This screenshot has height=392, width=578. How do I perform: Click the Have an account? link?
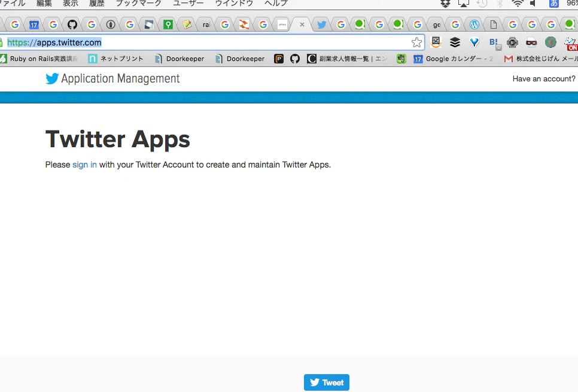pos(544,78)
